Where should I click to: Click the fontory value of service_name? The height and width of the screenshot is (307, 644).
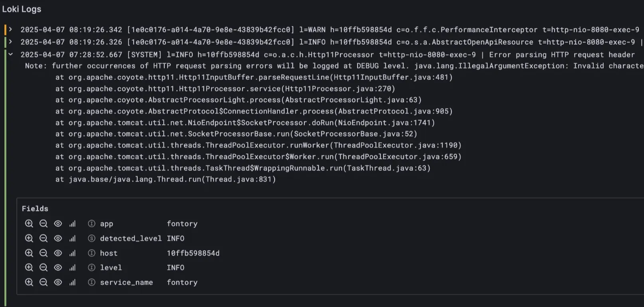pos(182,282)
